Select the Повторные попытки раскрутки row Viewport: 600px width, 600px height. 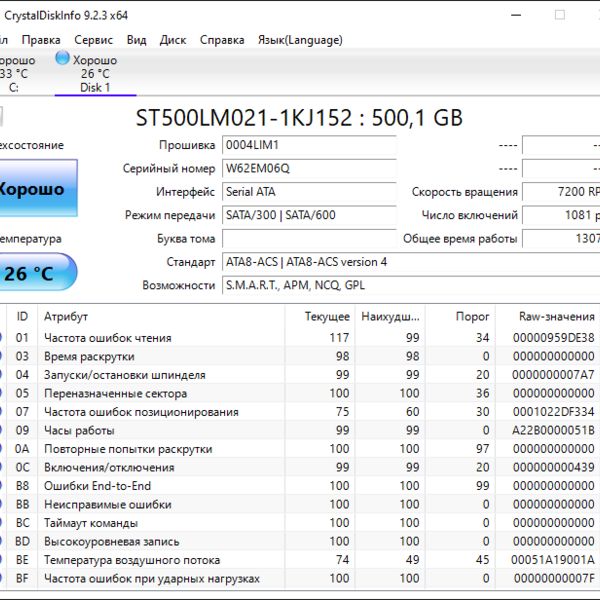click(x=300, y=449)
